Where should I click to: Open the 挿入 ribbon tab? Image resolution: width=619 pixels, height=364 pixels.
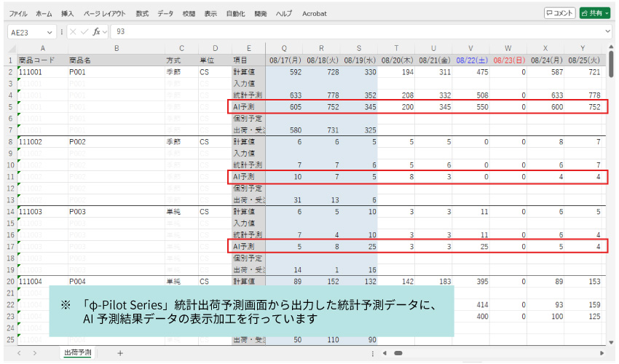tap(68, 13)
